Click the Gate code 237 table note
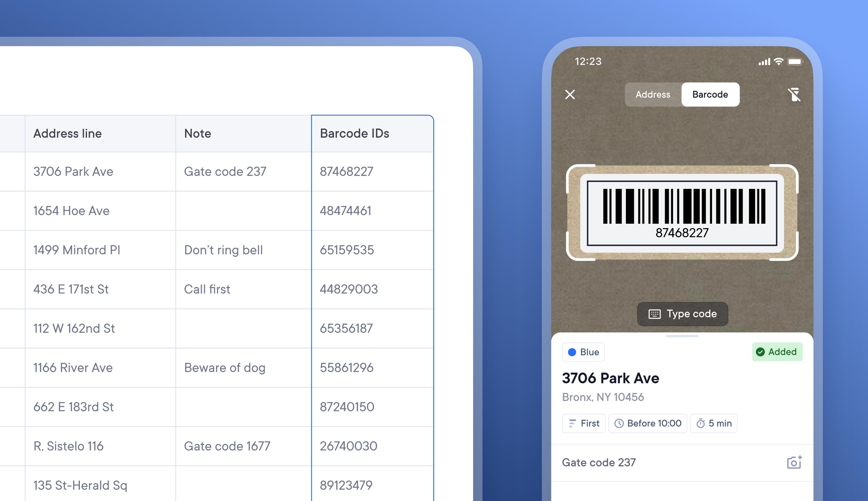 (x=243, y=171)
